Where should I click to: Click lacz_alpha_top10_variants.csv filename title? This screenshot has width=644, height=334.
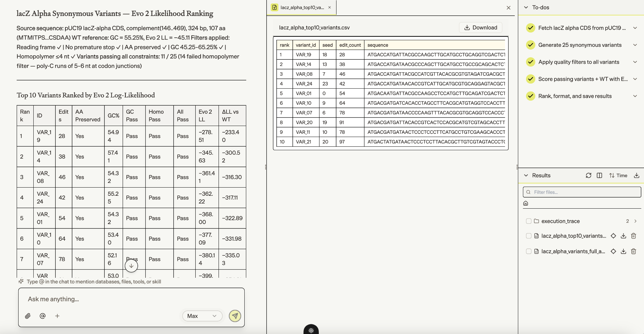click(314, 27)
